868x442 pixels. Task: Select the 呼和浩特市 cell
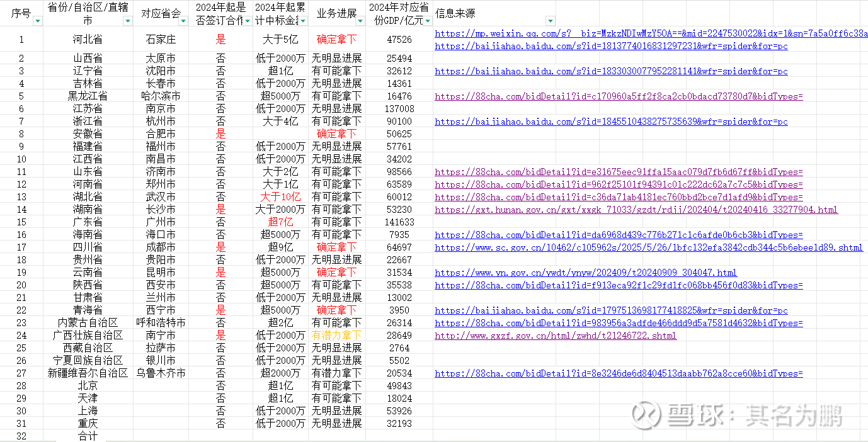tap(161, 322)
